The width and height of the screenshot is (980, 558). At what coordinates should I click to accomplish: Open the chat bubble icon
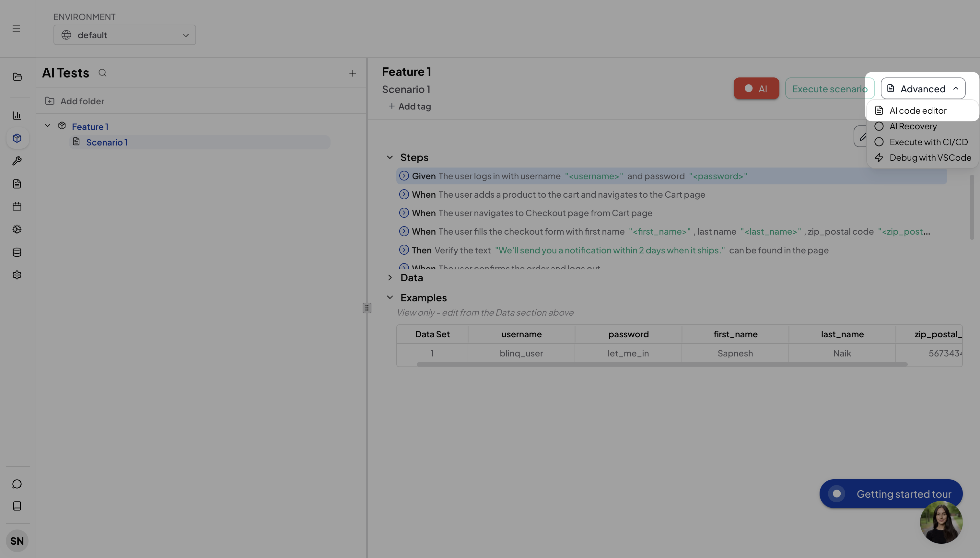(x=17, y=484)
